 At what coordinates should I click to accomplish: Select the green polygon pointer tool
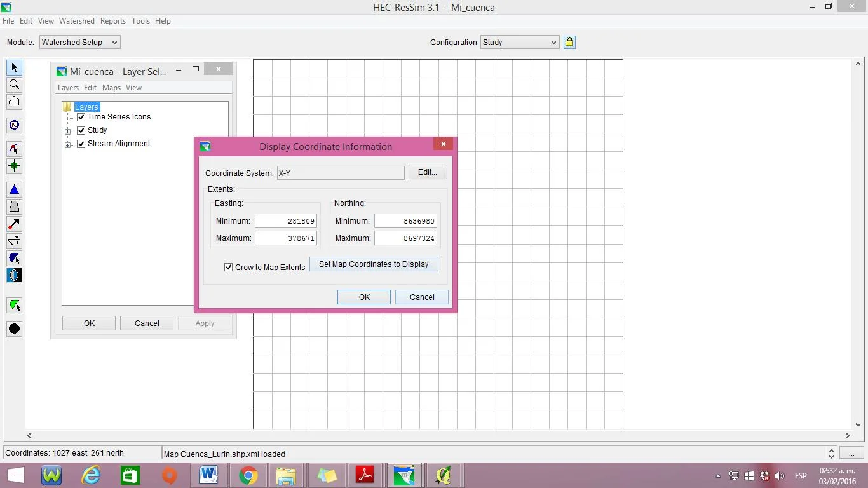[x=14, y=305]
